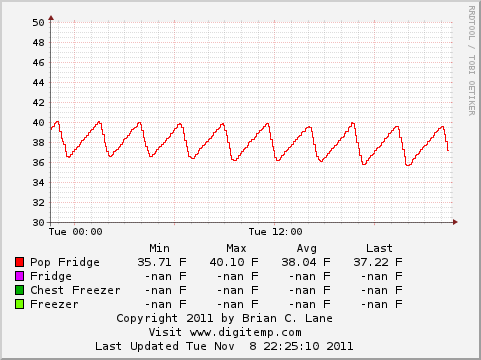
Task: Click the y-axis label 30
Action: 38,222
